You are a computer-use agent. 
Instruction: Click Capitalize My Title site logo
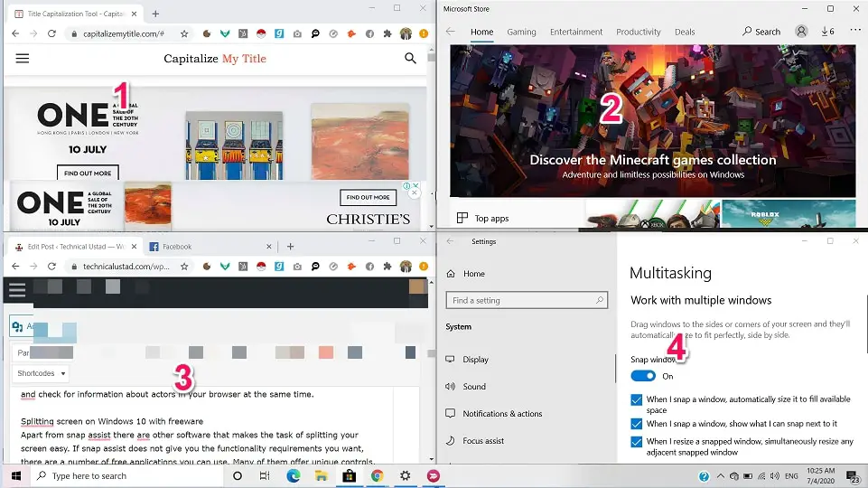pos(215,58)
